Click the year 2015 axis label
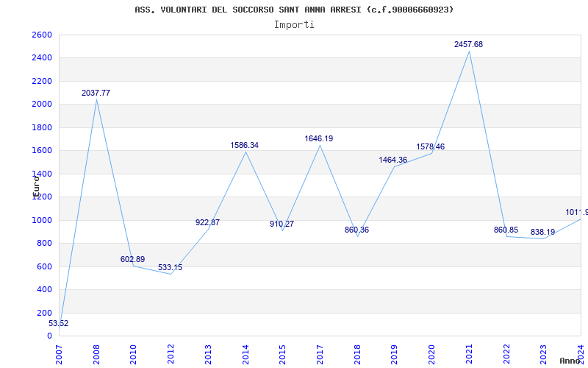Screen dimensions: 588x368 pos(283,354)
